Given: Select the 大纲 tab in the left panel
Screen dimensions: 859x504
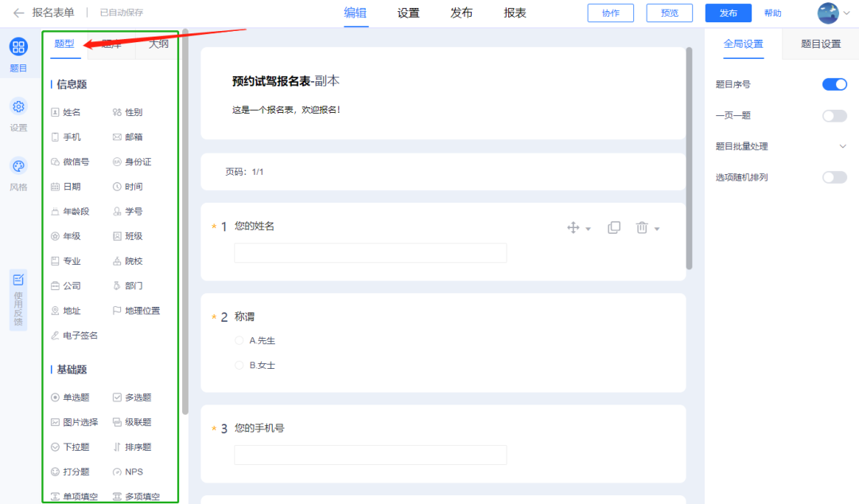Looking at the screenshot, I should [159, 43].
